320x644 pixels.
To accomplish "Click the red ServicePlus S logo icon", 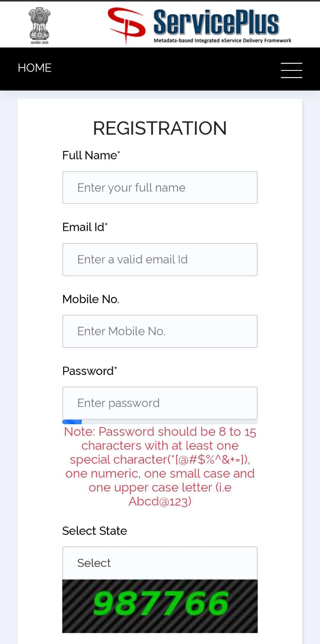I will [x=126, y=25].
